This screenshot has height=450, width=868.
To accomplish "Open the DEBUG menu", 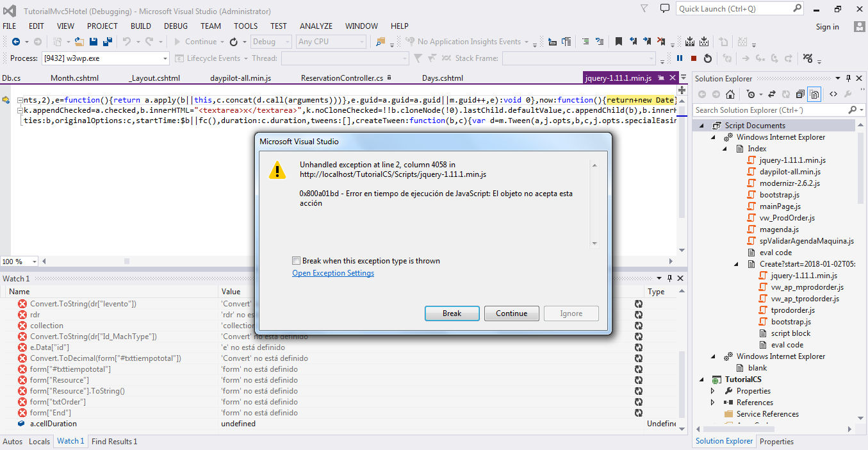I will [x=176, y=26].
